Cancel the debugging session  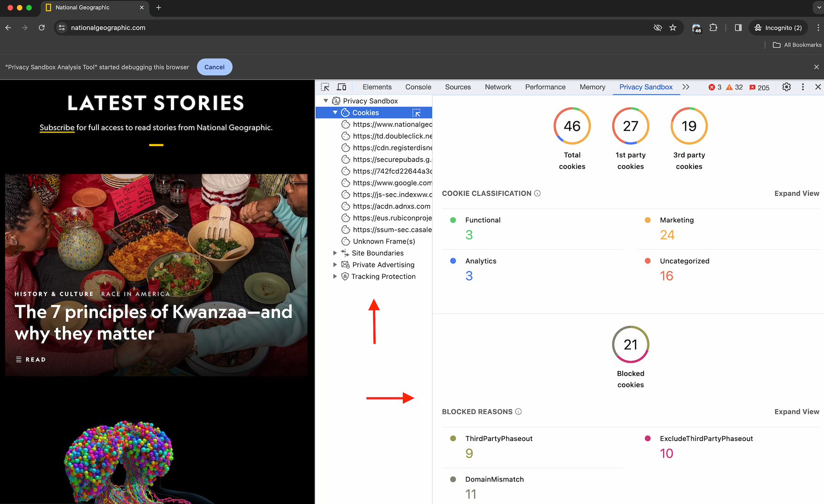pos(214,67)
